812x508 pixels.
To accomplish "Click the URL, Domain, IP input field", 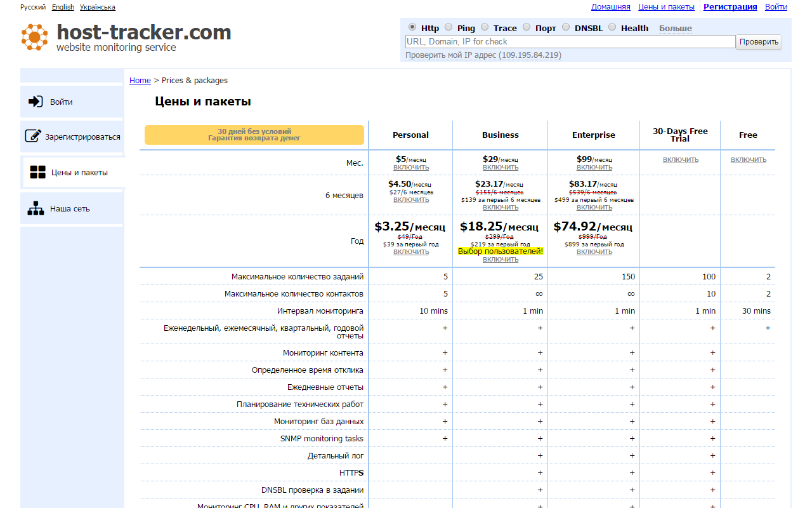I will (x=570, y=42).
